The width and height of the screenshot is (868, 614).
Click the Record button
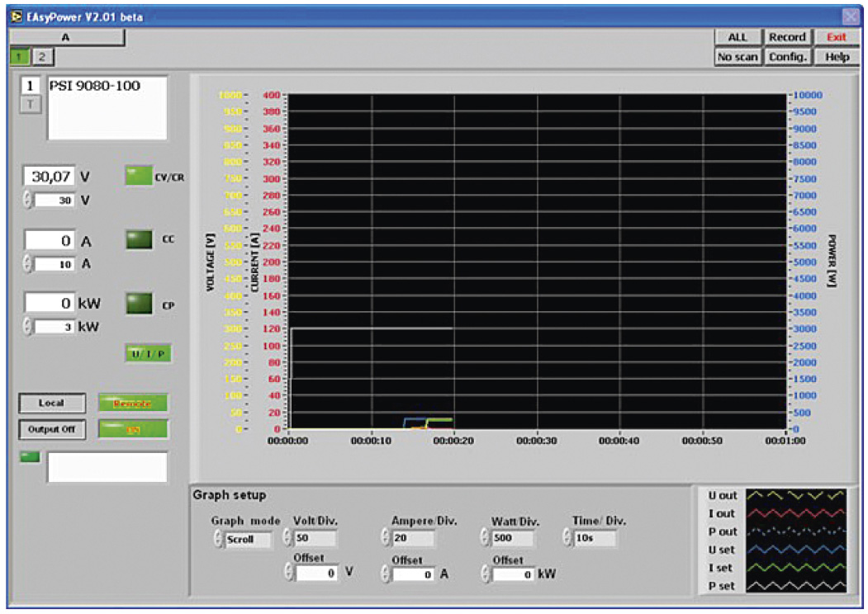click(x=787, y=37)
